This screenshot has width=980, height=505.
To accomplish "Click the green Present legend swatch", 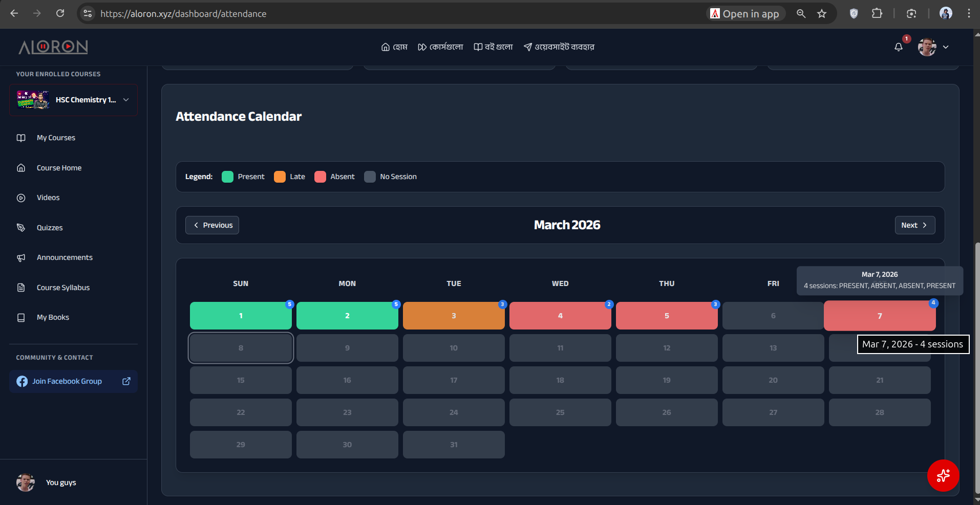I will pos(227,177).
